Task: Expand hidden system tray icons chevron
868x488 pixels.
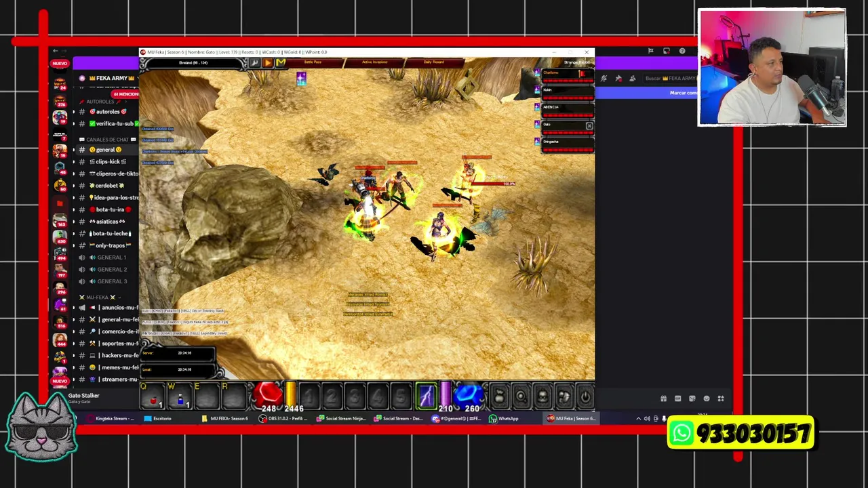Action: coord(638,418)
